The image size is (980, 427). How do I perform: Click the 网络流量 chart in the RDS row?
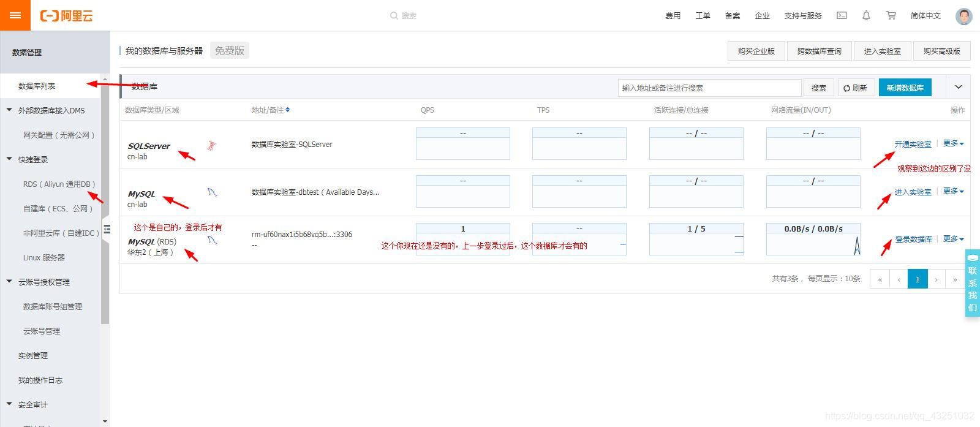tap(813, 239)
